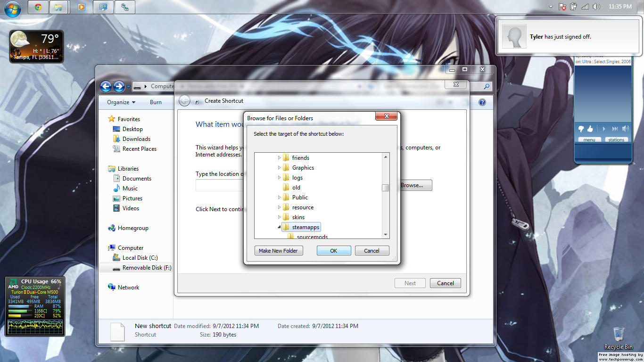Open Google Chrome from the taskbar
Image resolution: width=644 pixels, height=362 pixels.
(38, 7)
